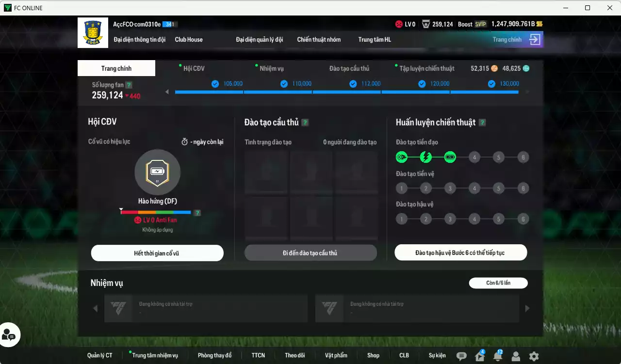Switch to the Hội CĐV tab
The height and width of the screenshot is (364, 621).
[x=194, y=68]
